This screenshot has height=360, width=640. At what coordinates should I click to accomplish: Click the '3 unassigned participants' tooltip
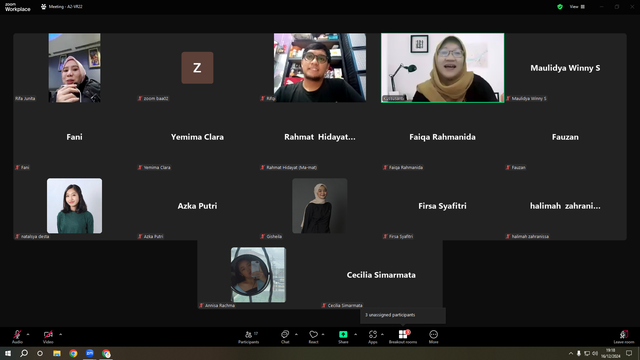(x=403, y=315)
